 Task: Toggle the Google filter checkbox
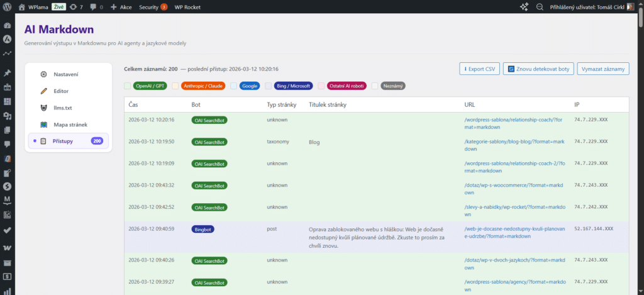point(234,86)
